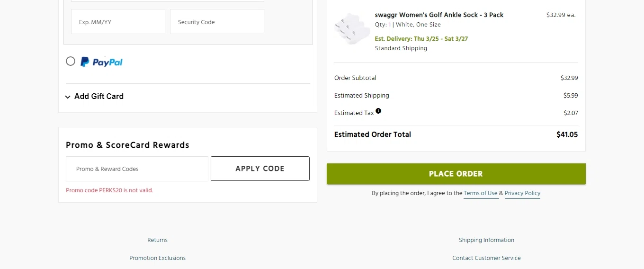Open the Promotion Exclusions footer link
Image resolution: width=644 pixels, height=269 pixels.
pyautogui.click(x=157, y=258)
